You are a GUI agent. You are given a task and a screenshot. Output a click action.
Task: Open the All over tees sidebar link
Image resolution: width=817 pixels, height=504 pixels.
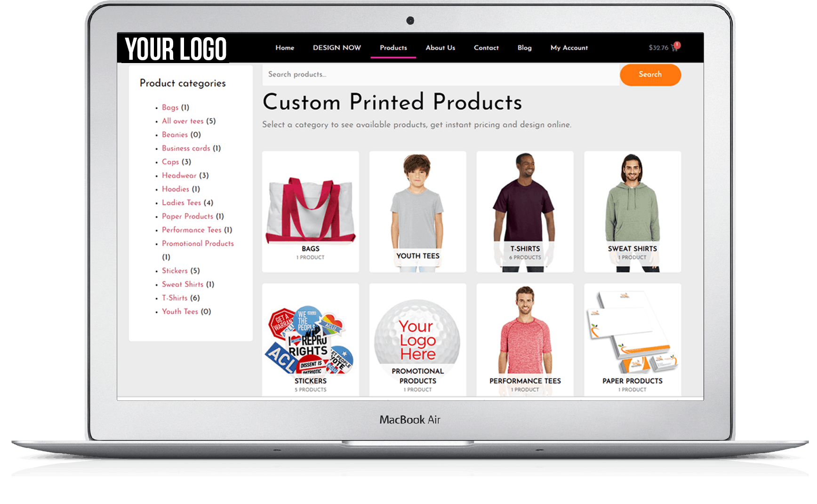[x=183, y=121]
